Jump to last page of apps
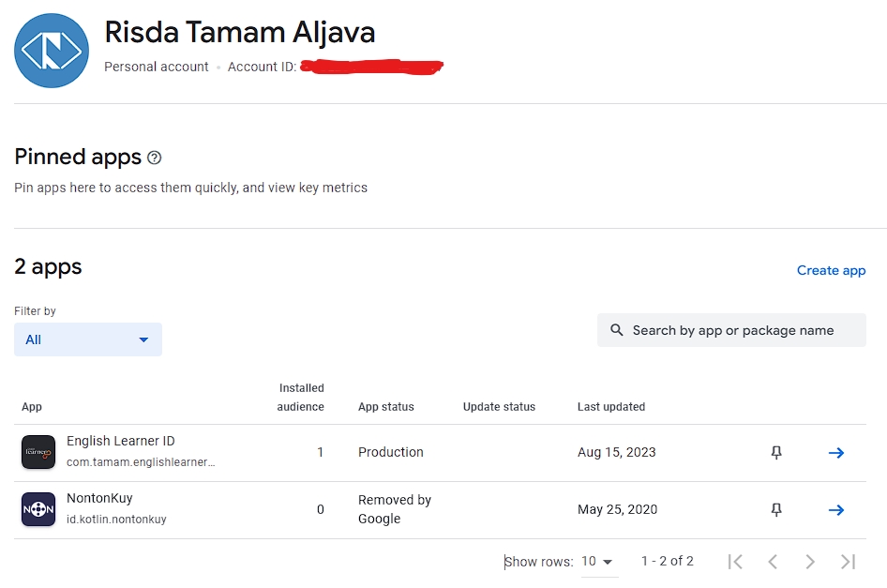Screen dimensions: 887x588 (849, 562)
